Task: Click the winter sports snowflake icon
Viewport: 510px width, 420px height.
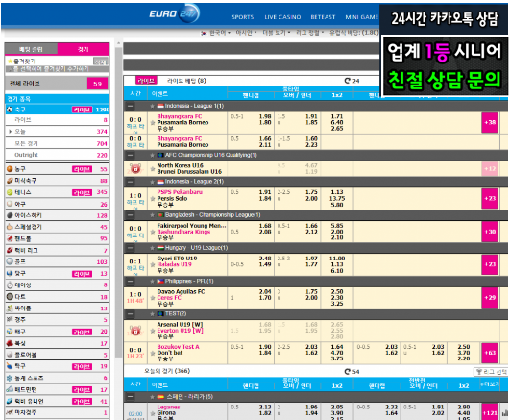Action: tap(10, 378)
